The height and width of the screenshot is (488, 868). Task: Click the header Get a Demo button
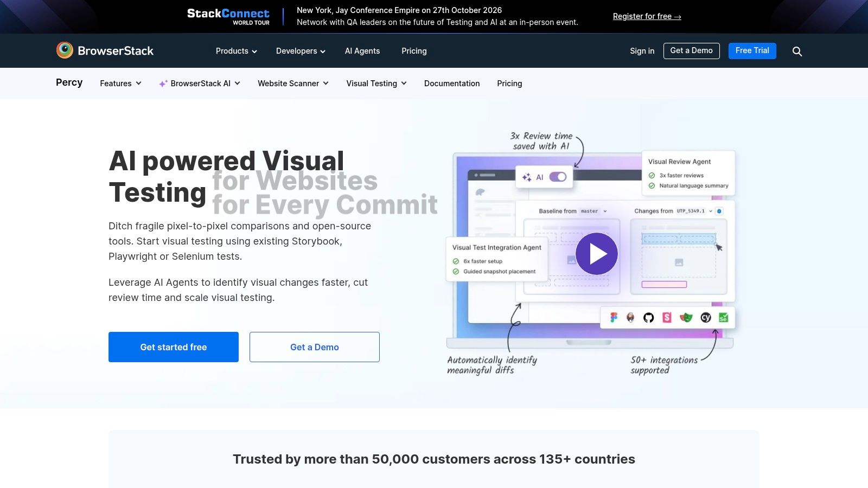(x=692, y=50)
